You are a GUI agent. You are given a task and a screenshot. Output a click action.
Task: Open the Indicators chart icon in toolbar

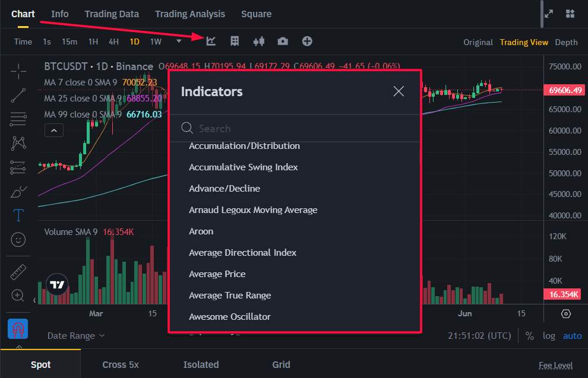coord(211,41)
